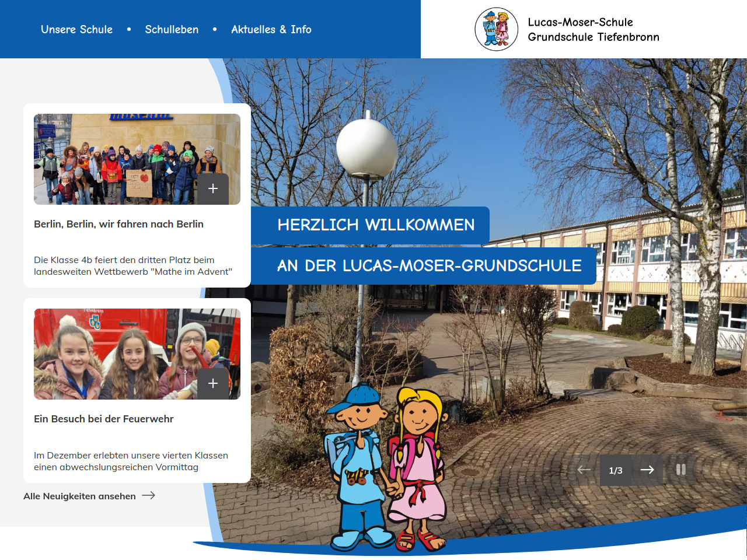Click the 'Herzlich Willkommen' banner
Viewport: 747px width, 560px height.
point(376,225)
